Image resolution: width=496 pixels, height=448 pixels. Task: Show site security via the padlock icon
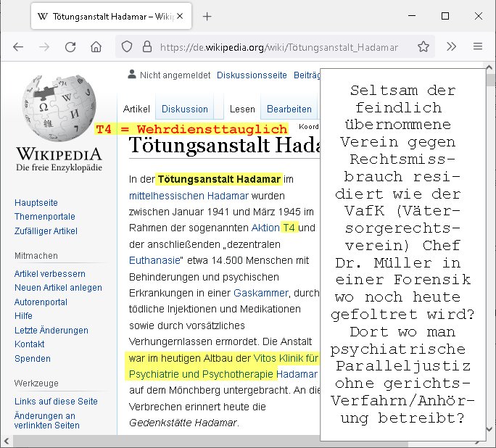[x=147, y=47]
